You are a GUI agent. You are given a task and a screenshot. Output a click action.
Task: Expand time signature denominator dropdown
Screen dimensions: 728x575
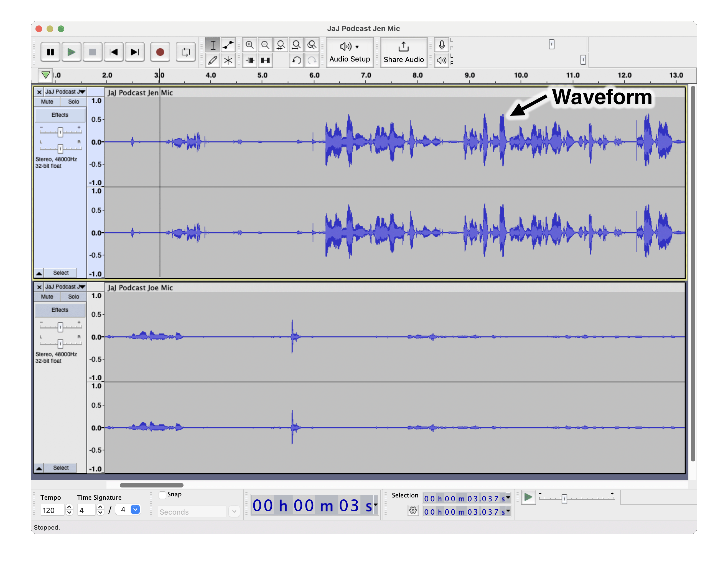point(135,509)
